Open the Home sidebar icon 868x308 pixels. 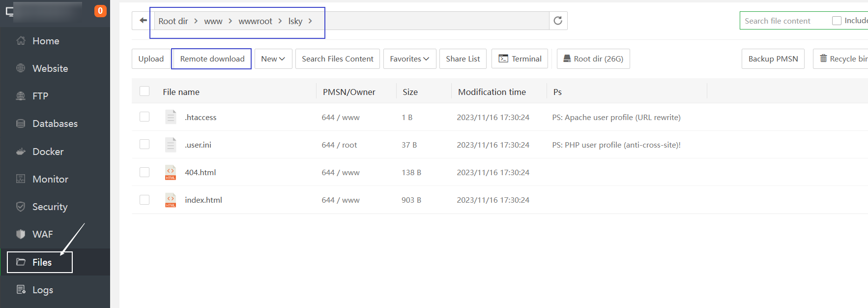[21, 41]
